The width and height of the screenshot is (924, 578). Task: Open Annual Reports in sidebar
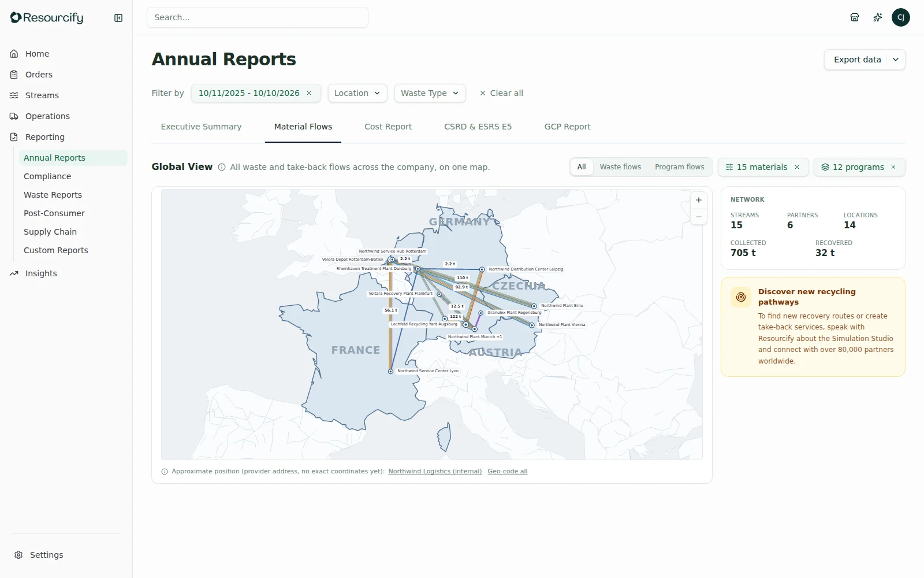pyautogui.click(x=73, y=158)
